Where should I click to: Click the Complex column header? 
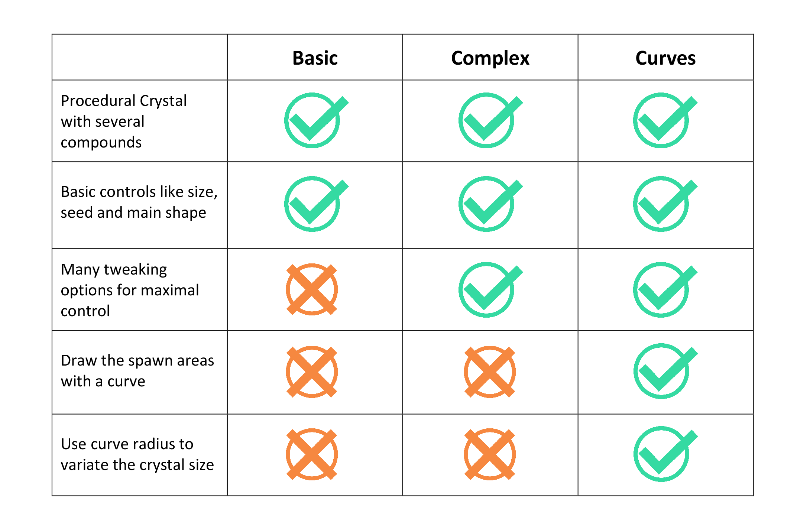coord(490,59)
